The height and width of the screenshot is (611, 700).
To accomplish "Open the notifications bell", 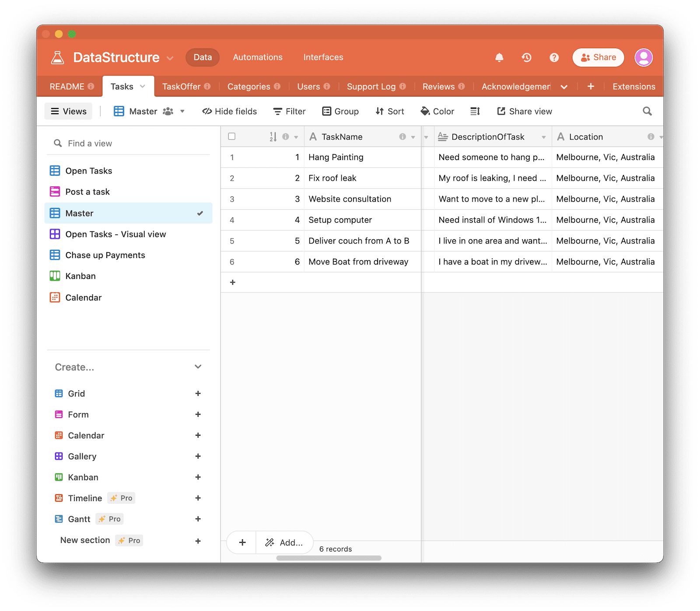I will [499, 57].
